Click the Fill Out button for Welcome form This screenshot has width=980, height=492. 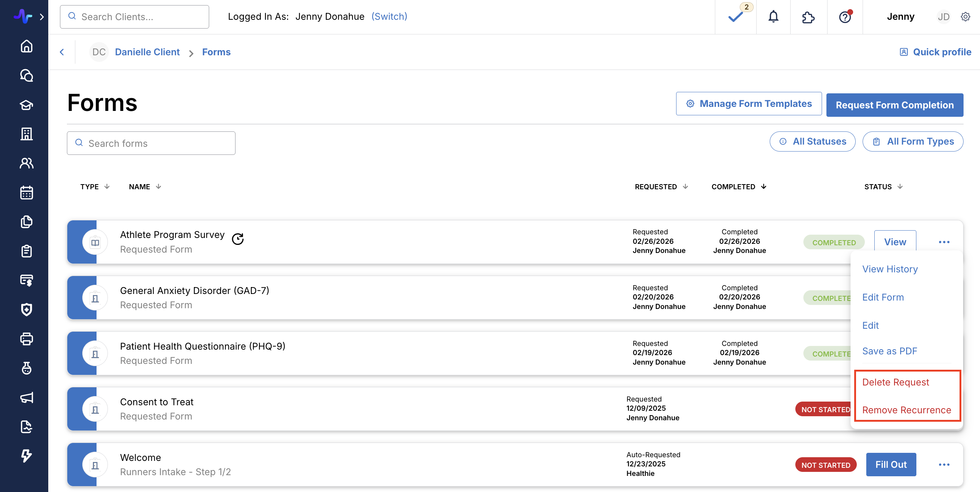pyautogui.click(x=891, y=465)
